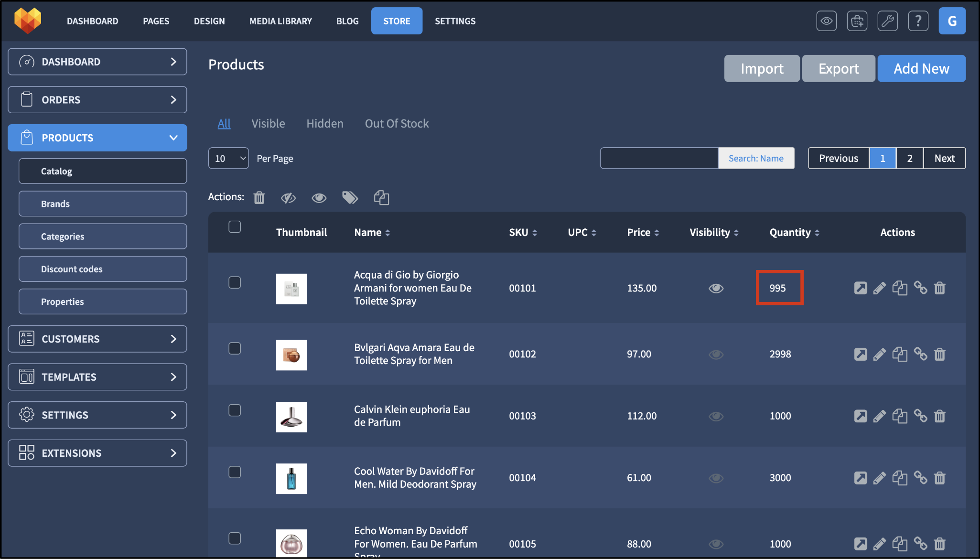Sort products by Name column
Screen dimensions: 980x559
pos(372,233)
